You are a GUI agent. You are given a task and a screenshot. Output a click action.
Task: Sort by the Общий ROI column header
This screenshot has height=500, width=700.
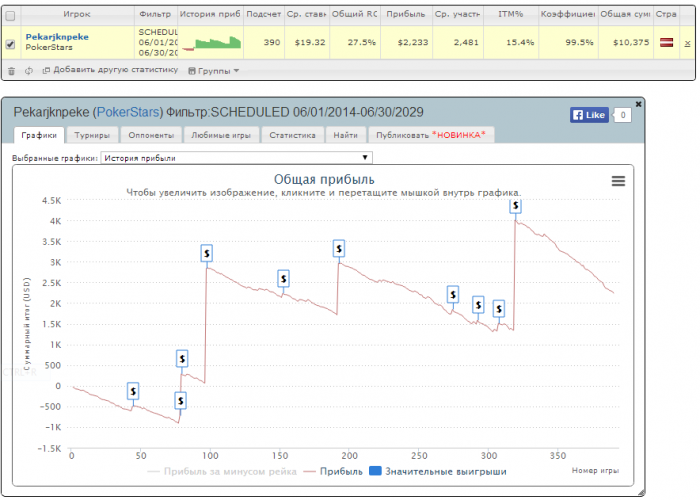(x=355, y=14)
